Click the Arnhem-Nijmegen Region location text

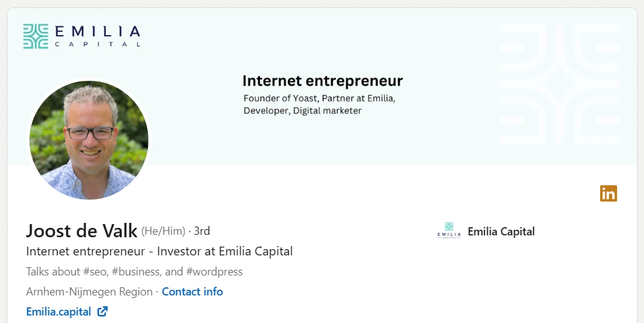tap(90, 292)
